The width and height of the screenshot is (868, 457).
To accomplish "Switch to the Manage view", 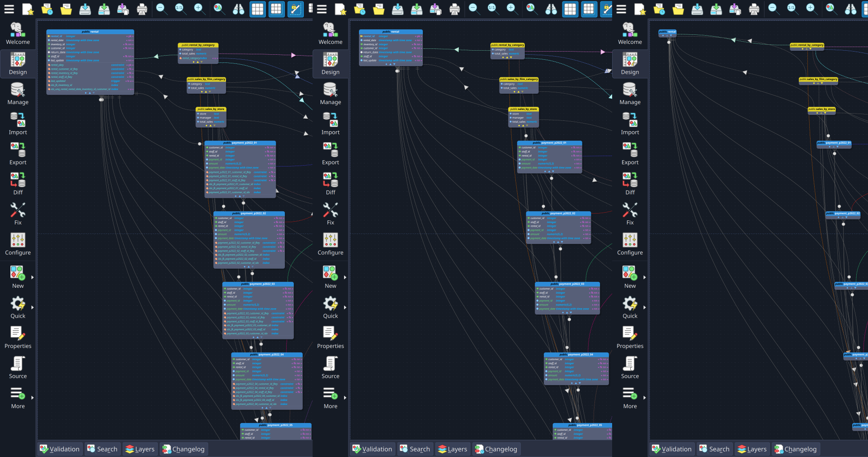I will click(x=18, y=94).
